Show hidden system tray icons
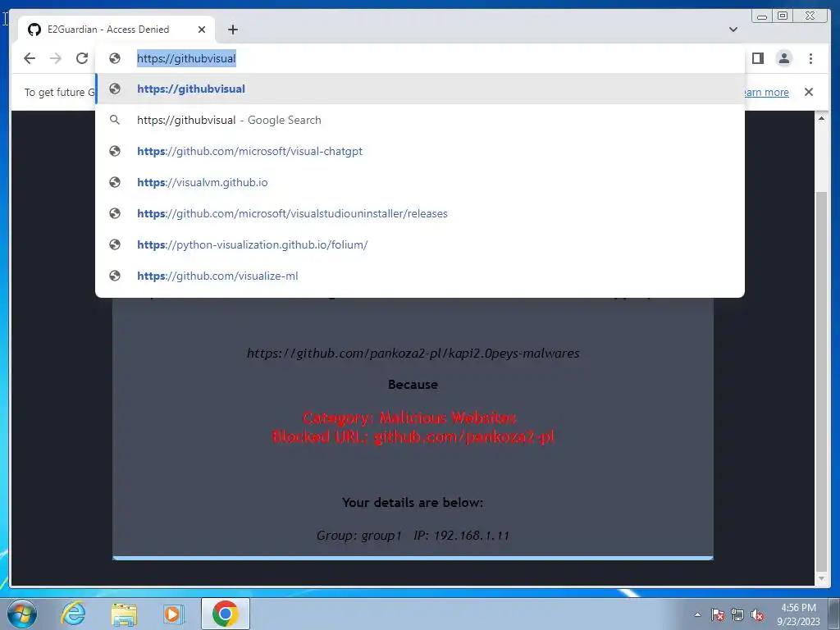This screenshot has width=840, height=630. point(697,614)
